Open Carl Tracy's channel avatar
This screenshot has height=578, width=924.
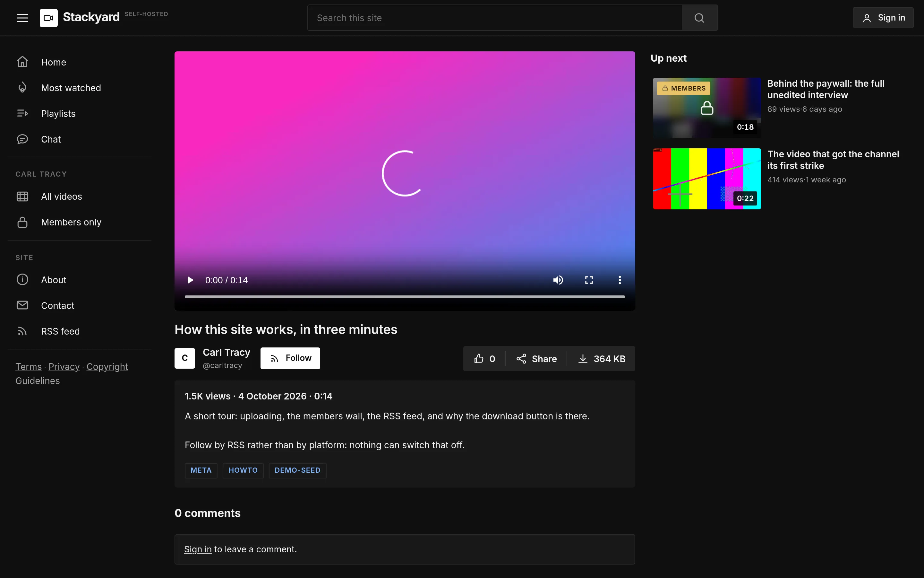click(185, 358)
